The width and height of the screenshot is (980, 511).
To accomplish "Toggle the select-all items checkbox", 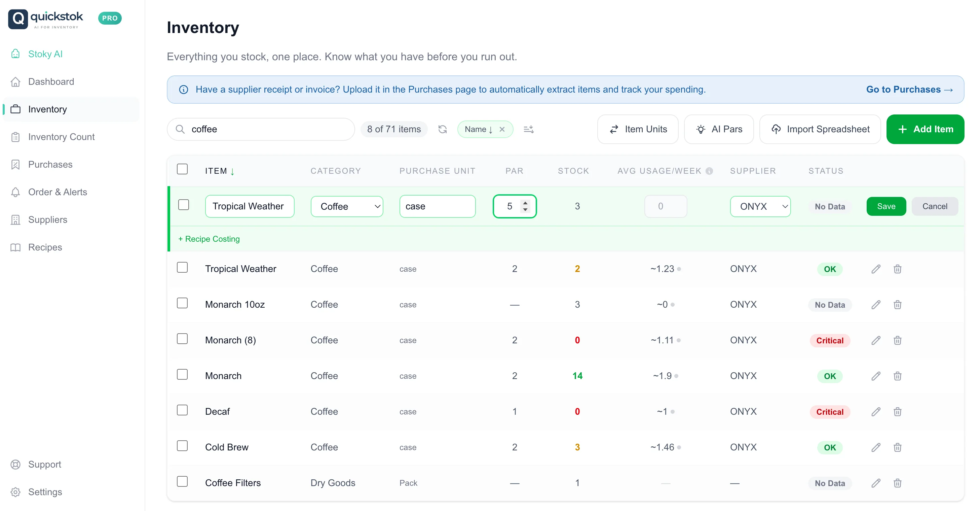I will coord(182,169).
